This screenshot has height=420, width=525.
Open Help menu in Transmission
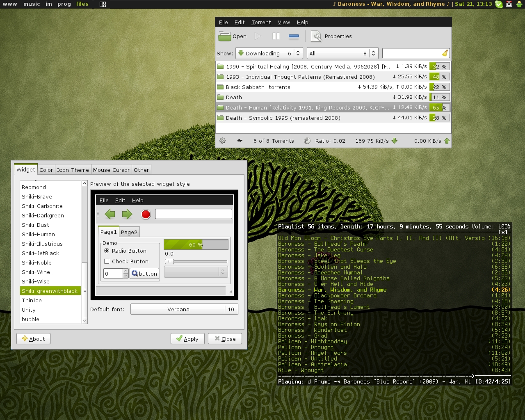(302, 23)
